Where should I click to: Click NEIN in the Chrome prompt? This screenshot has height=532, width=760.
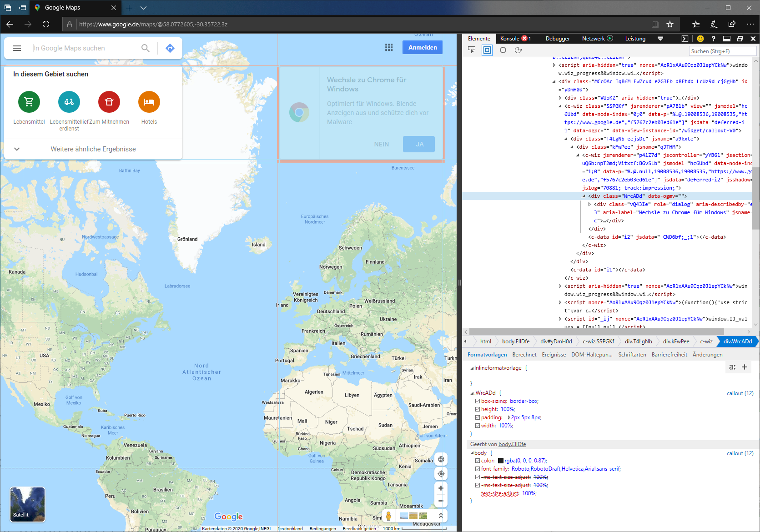click(x=382, y=144)
